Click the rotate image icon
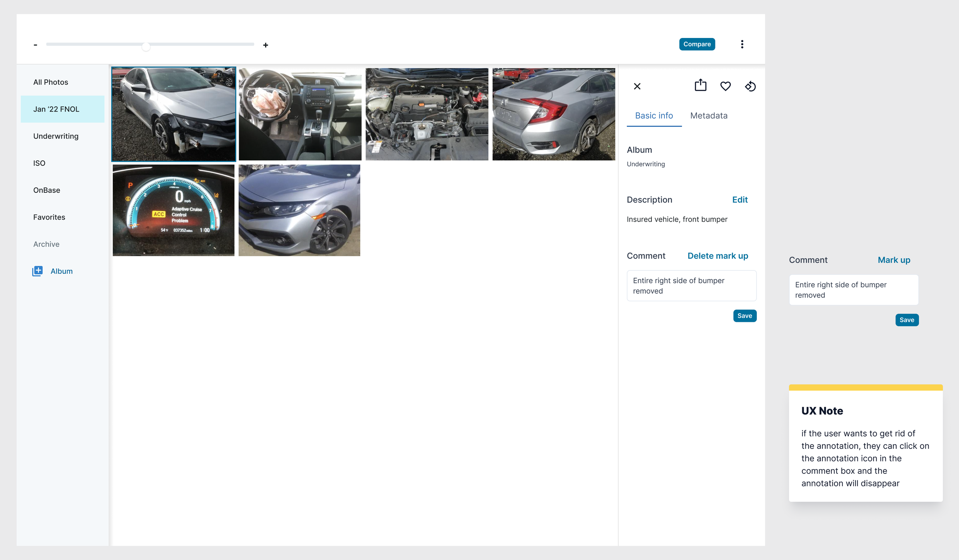The width and height of the screenshot is (959, 560). [750, 86]
